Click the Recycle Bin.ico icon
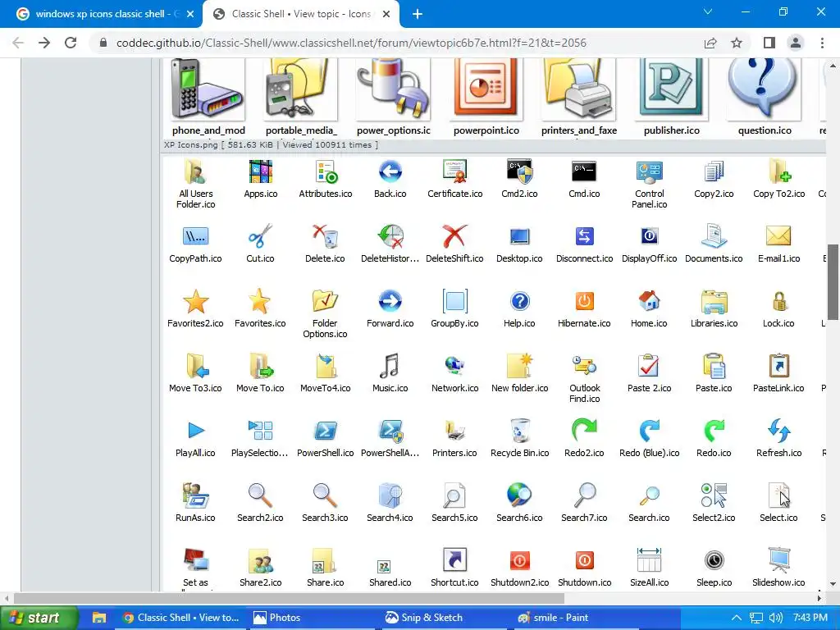 (x=519, y=431)
